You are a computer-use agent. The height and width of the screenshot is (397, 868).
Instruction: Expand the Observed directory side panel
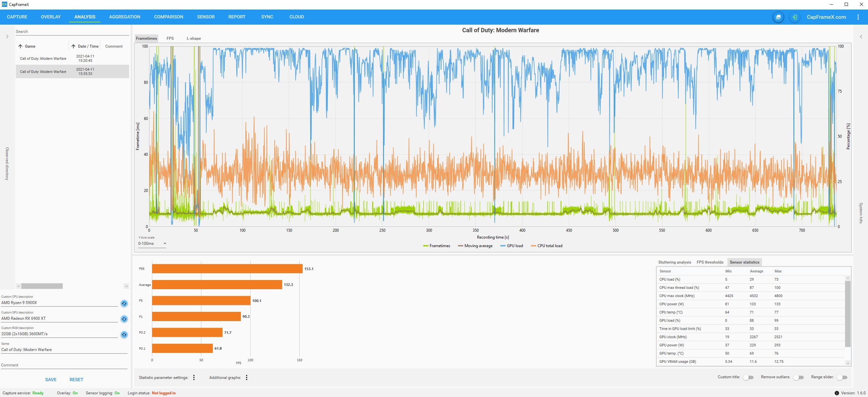pos(7,36)
